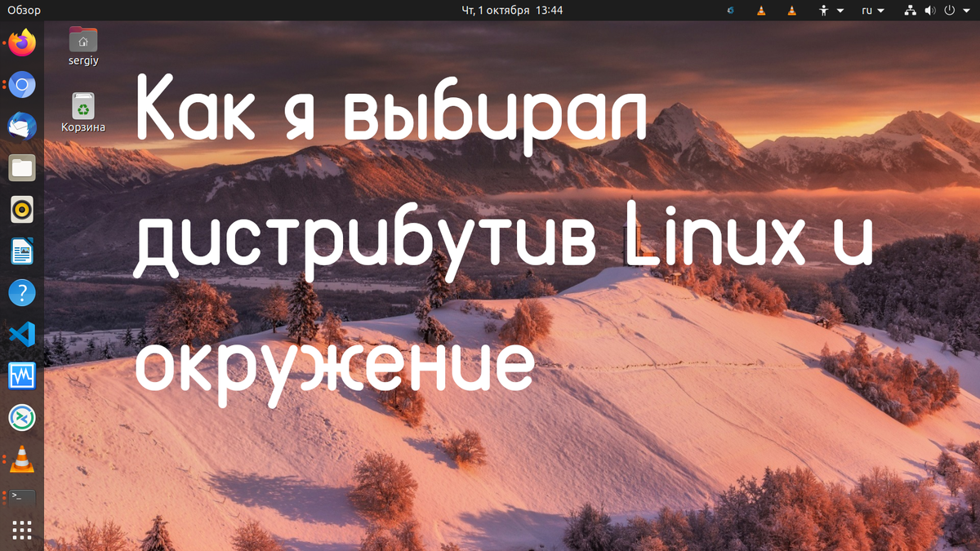
Task: Launch Chromium browser from the dock
Action: [x=22, y=84]
